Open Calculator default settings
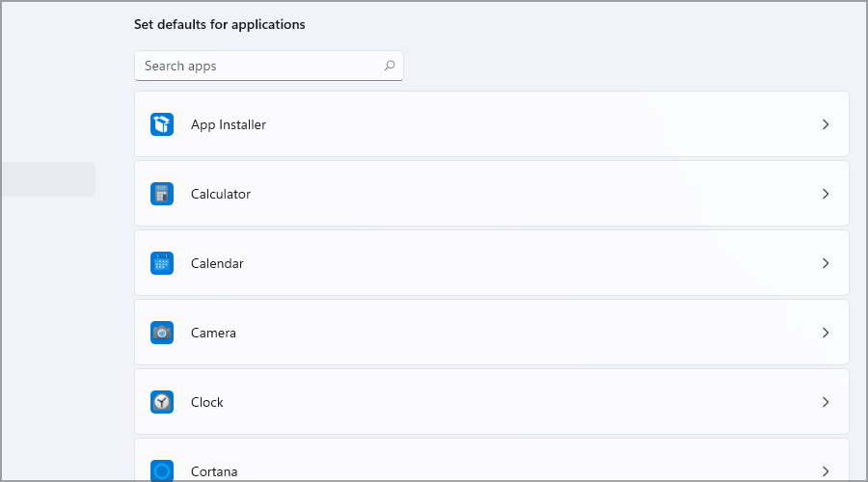 click(x=492, y=194)
